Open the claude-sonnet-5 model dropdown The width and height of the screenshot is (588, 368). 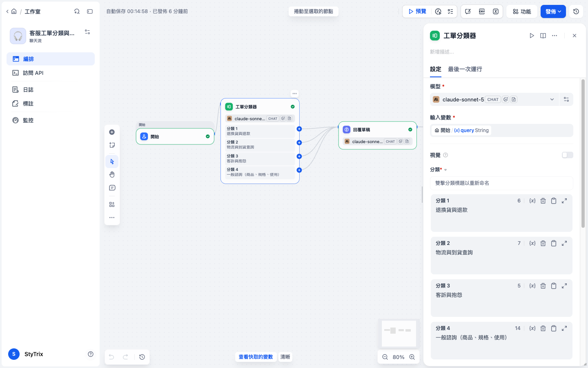tap(494, 99)
